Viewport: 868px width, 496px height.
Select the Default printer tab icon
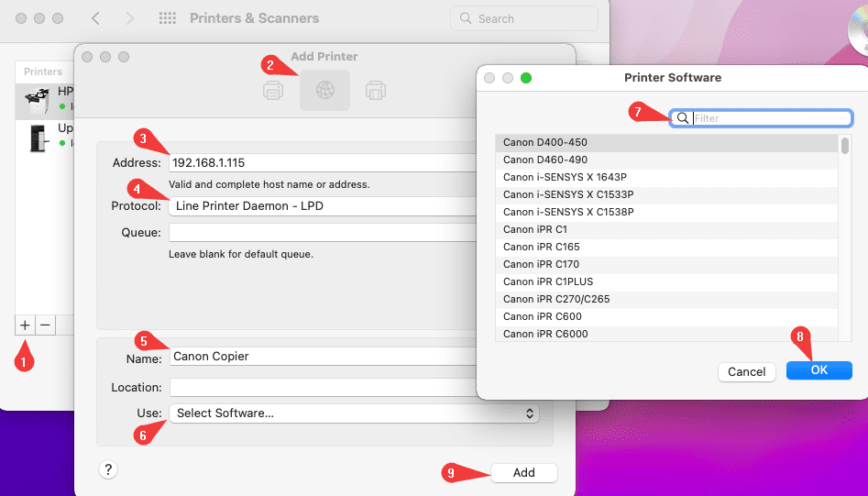point(273,90)
